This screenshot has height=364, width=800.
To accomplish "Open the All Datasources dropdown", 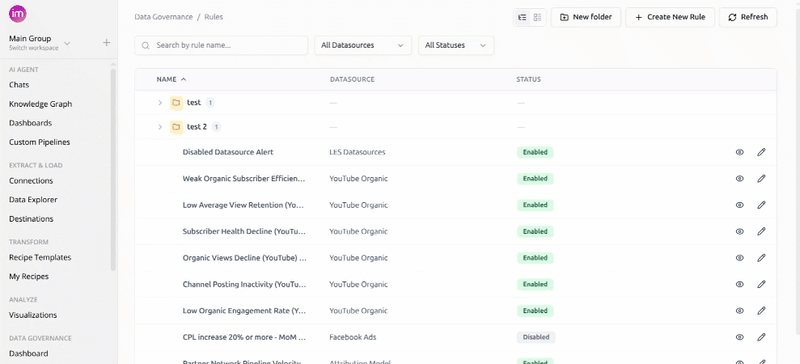I will [363, 45].
